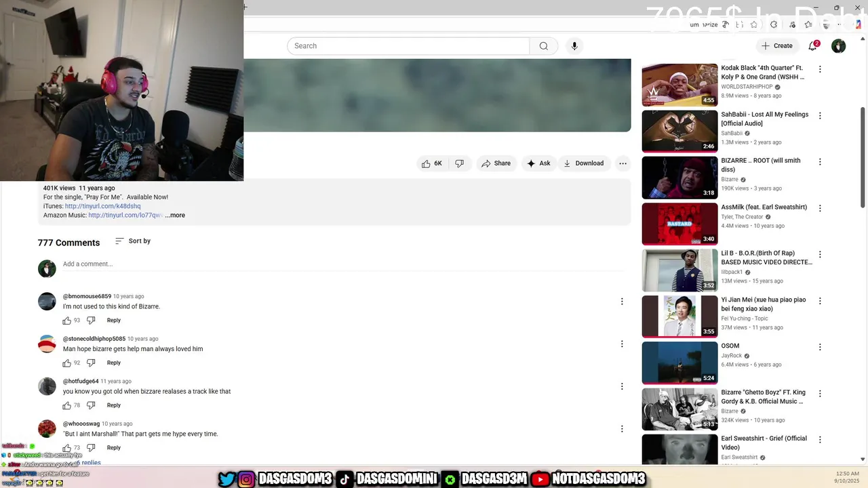Open OSOM JayRock video thumbnail

(x=679, y=363)
